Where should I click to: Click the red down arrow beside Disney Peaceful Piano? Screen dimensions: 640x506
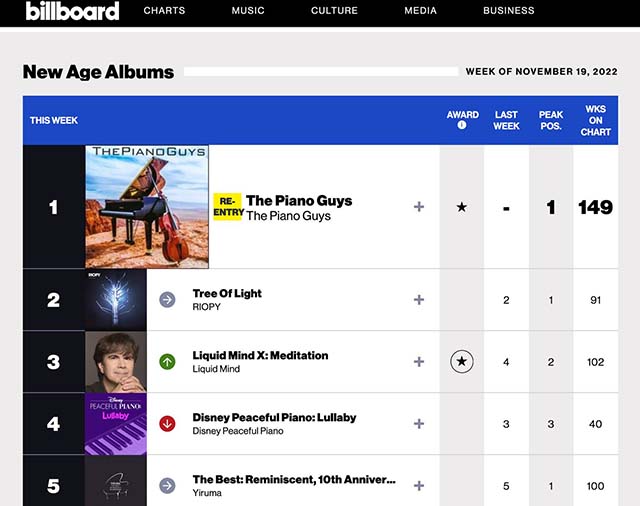pos(167,424)
